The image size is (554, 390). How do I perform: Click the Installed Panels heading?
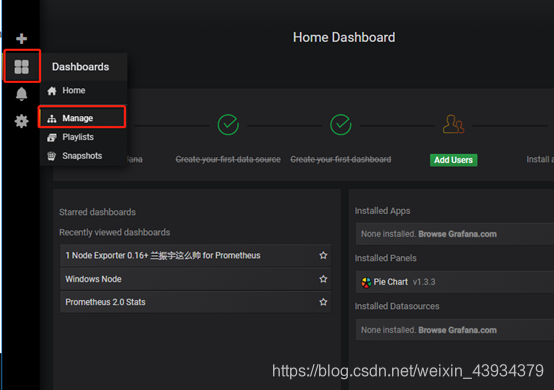[x=385, y=258]
